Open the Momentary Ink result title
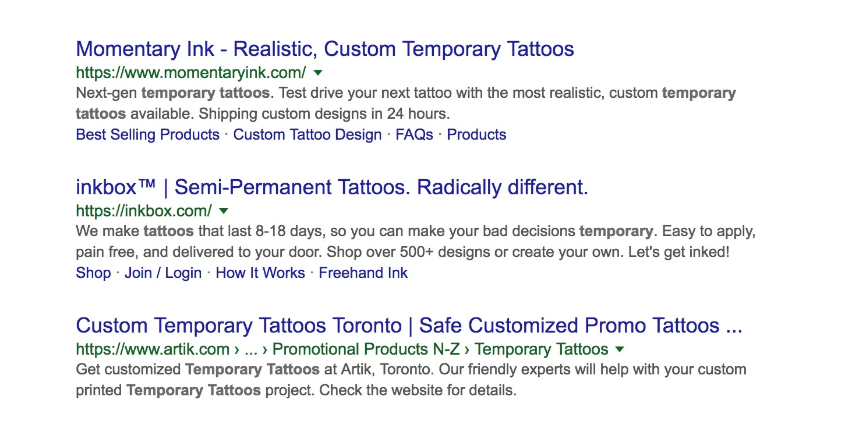This screenshot has width=844, height=440. 325,48
